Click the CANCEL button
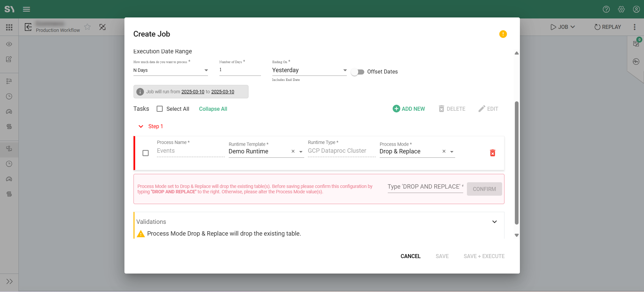 [410, 256]
